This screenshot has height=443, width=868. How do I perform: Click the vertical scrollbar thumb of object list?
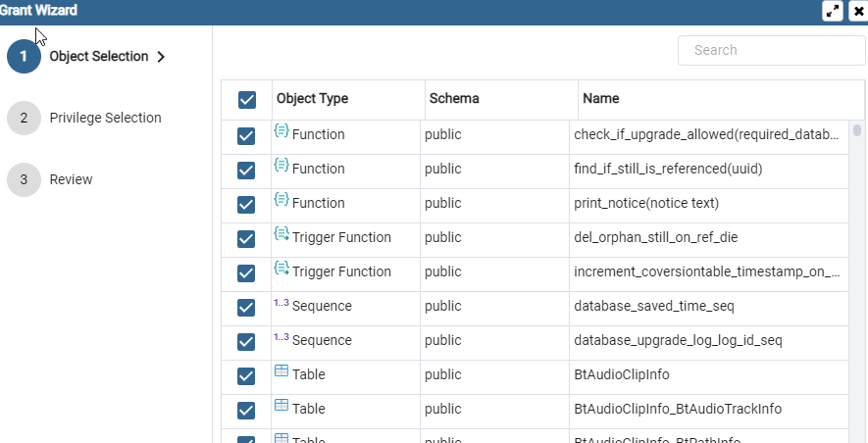point(857,131)
